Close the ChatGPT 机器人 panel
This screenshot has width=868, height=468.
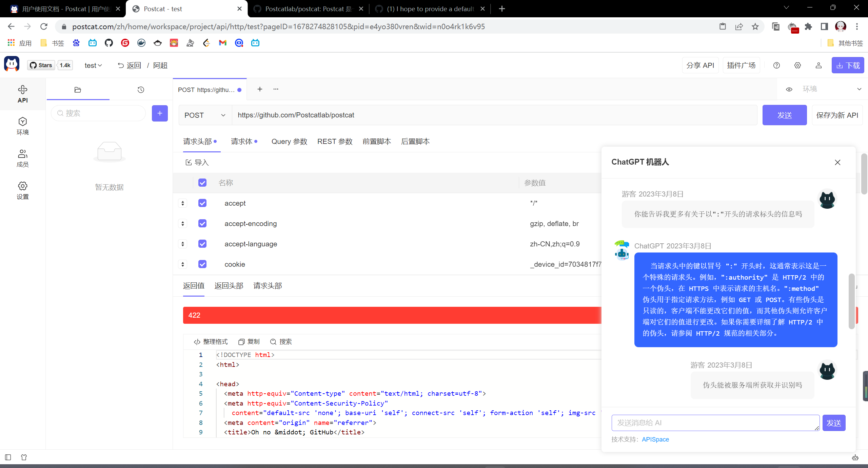pos(837,162)
